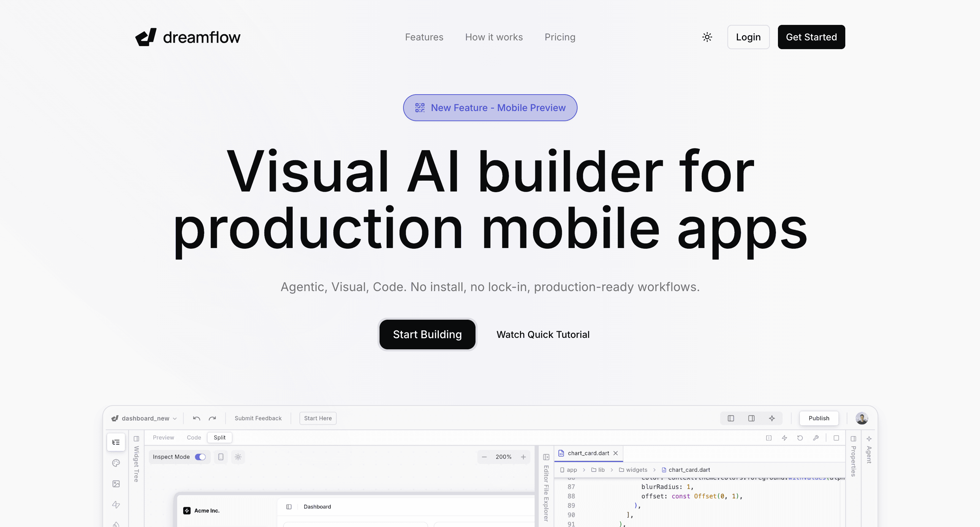
Task: Close the chart_card.dart file tab
Action: pyautogui.click(x=616, y=453)
